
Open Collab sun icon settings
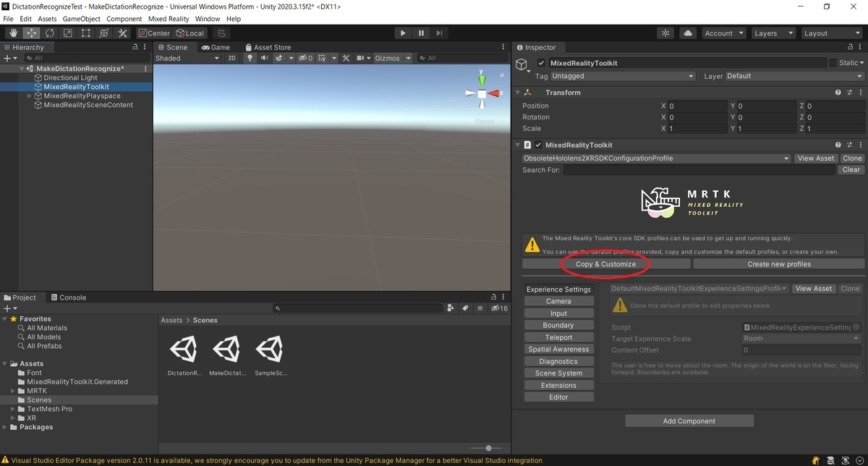[x=666, y=33]
